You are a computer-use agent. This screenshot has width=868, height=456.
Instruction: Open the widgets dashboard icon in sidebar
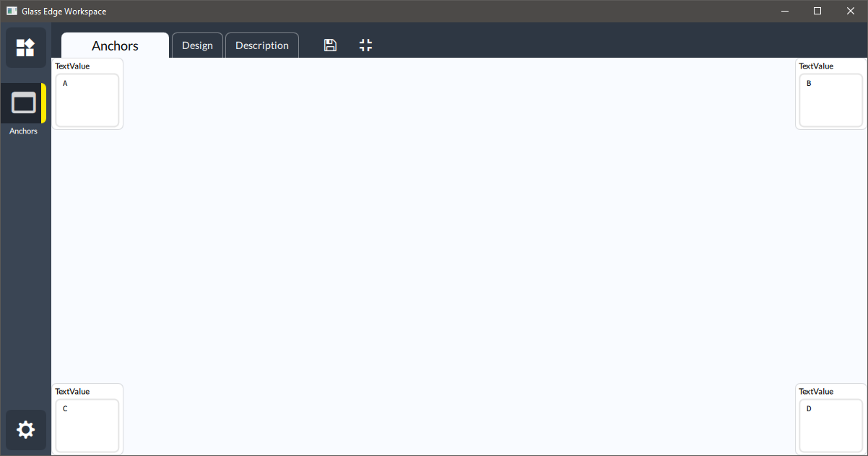coord(25,48)
